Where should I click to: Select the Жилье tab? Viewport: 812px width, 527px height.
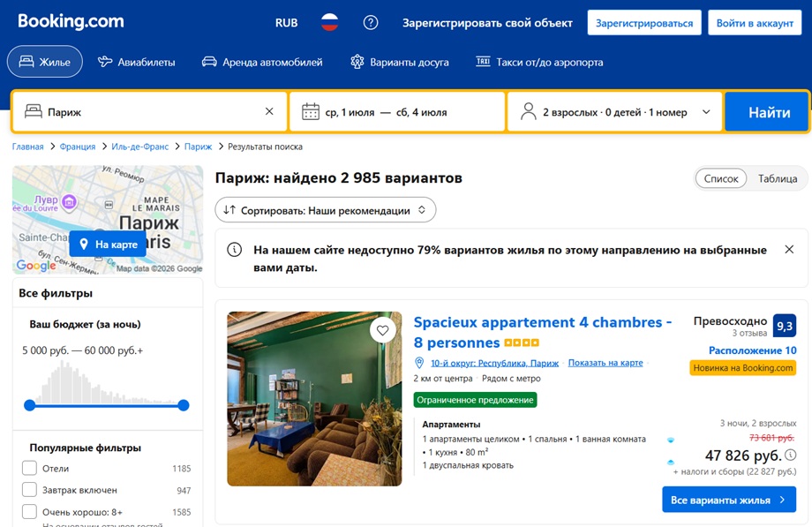(44, 62)
